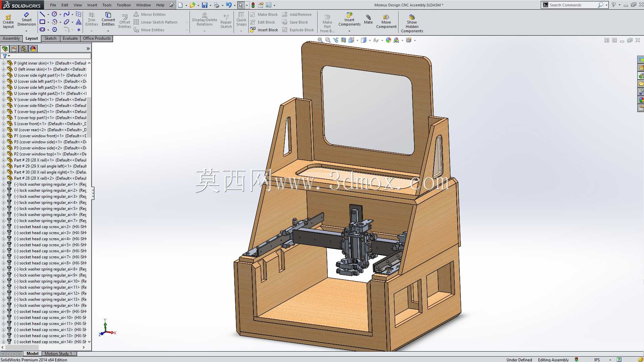Click the Undo arrow icon
This screenshot has width=644, height=362.
point(229,5)
